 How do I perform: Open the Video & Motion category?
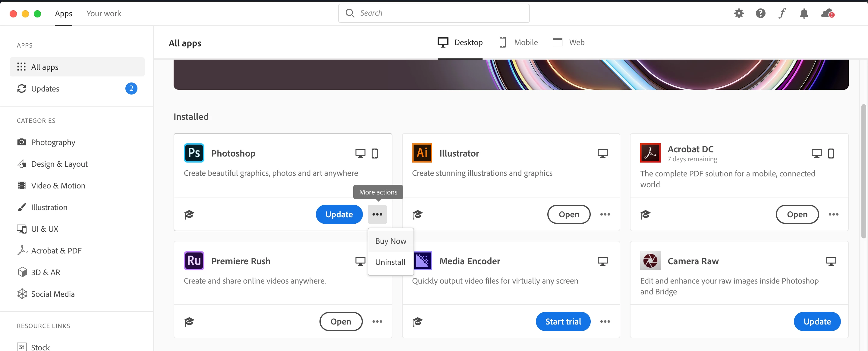[x=51, y=185]
